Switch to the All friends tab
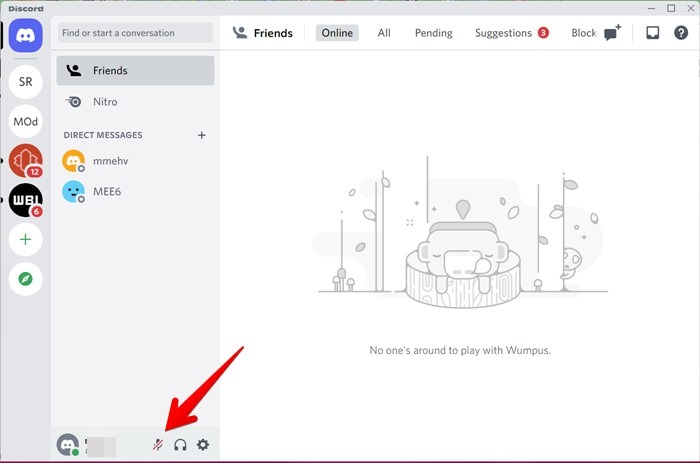 coord(384,33)
